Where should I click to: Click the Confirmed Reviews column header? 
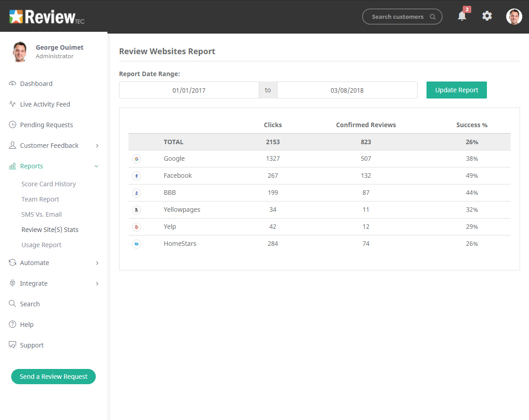[366, 124]
